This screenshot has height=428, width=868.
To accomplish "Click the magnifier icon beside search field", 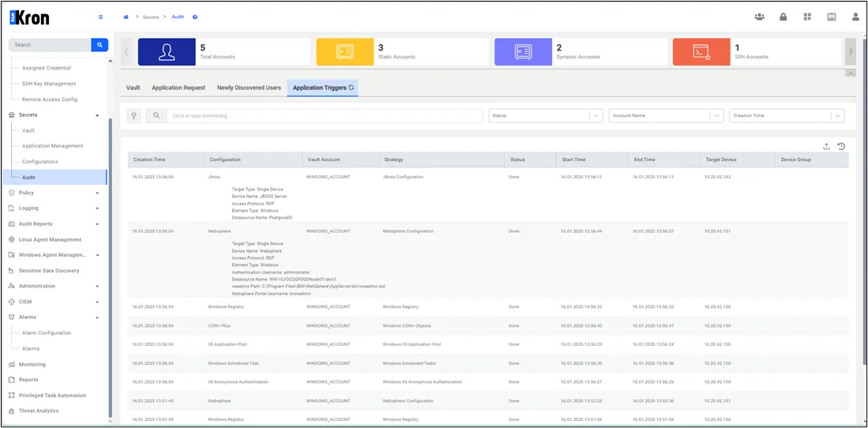I will (156, 116).
